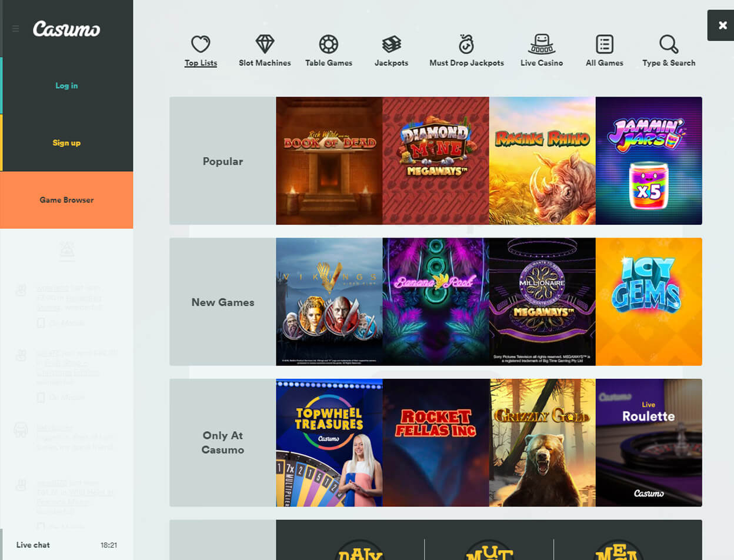The width and height of the screenshot is (734, 560).
Task: Open the hamburger menu beside Casumo logo
Action: [x=16, y=28]
